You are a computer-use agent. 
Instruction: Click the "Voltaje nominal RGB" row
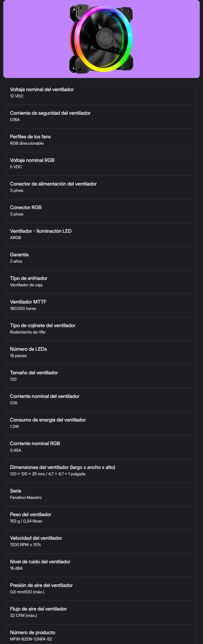tap(101, 164)
